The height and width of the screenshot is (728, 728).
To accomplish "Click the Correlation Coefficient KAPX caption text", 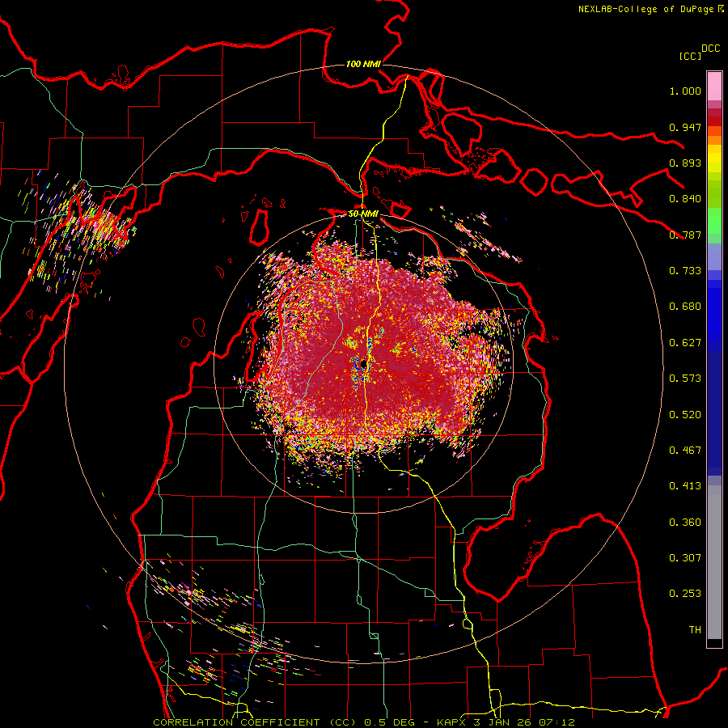I will coord(363,722).
